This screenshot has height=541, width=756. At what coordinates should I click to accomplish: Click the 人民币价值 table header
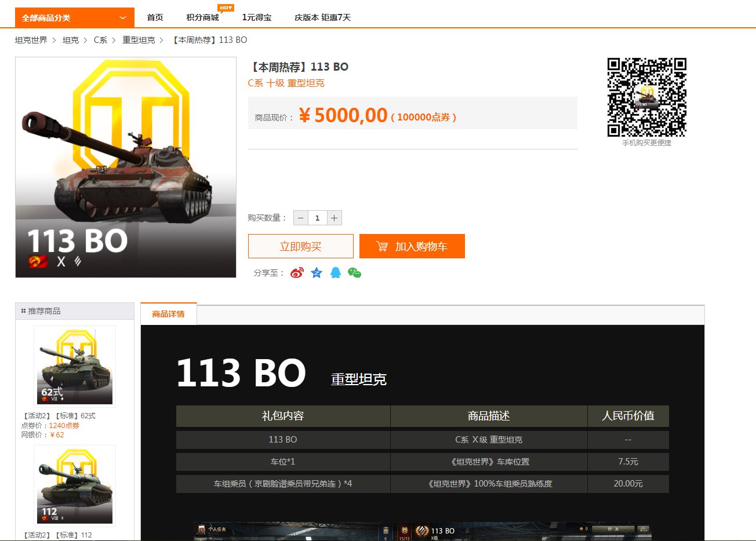point(628,416)
